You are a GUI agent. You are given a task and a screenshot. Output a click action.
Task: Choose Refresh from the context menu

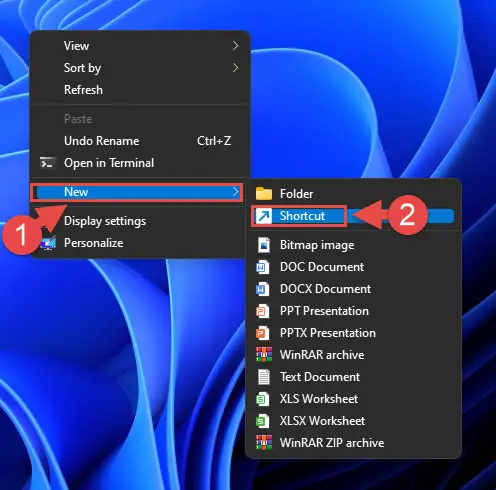tap(140, 90)
